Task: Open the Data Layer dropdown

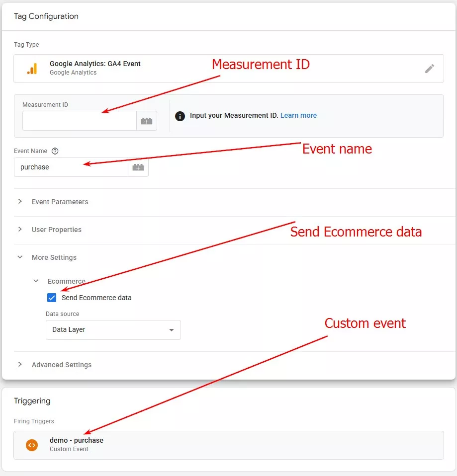Action: (x=113, y=330)
